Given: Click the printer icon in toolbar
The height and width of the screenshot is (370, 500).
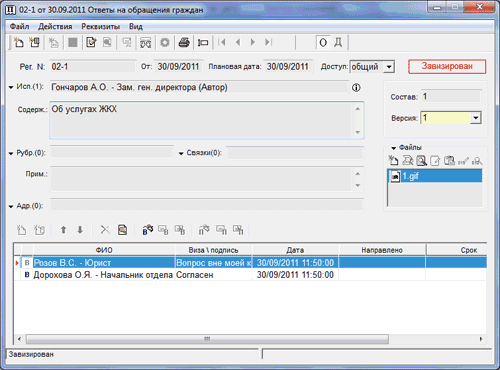Looking at the screenshot, I should pos(184,42).
